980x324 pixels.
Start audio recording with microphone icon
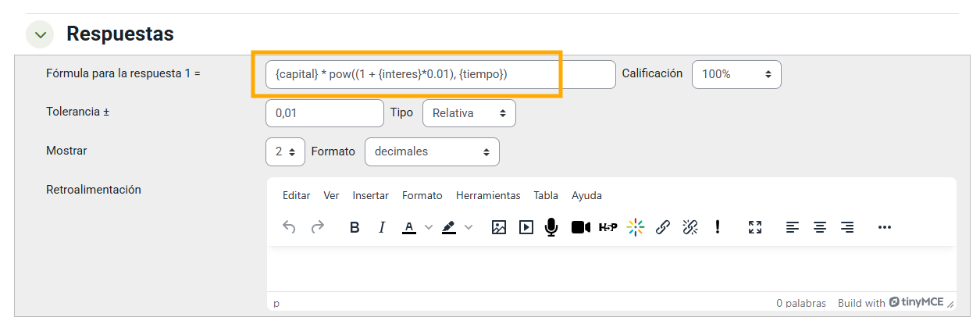(552, 227)
